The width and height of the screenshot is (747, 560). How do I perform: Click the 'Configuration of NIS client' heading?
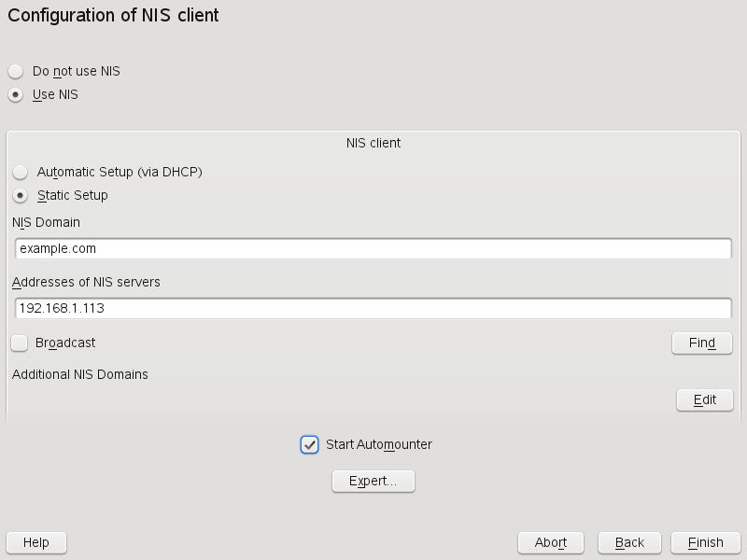[113, 15]
